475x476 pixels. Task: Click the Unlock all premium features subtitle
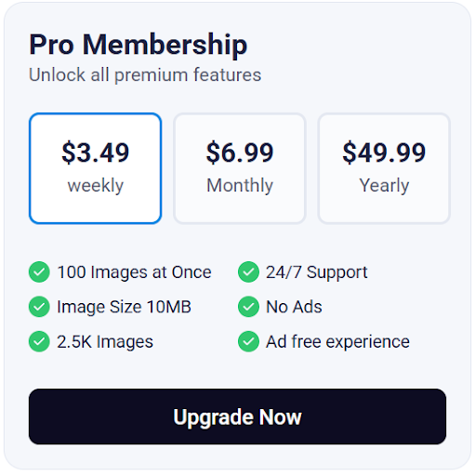145,75
